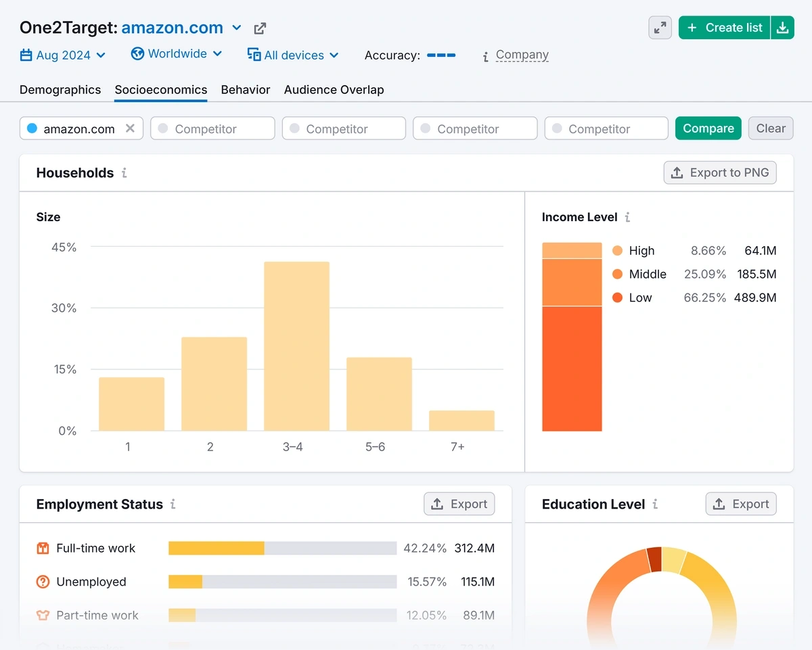Click the 42.24% Full-time work value
The width and height of the screenshot is (812, 650).
[x=425, y=549]
